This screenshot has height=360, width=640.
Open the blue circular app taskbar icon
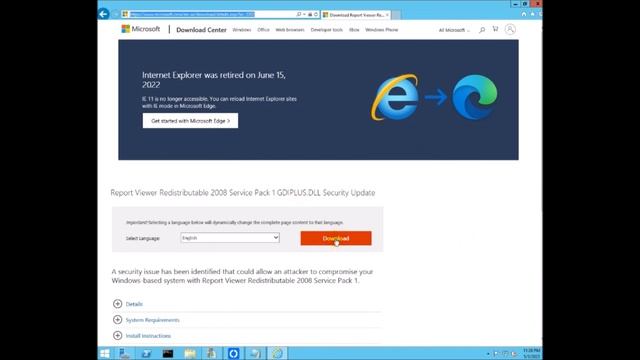(x=233, y=353)
